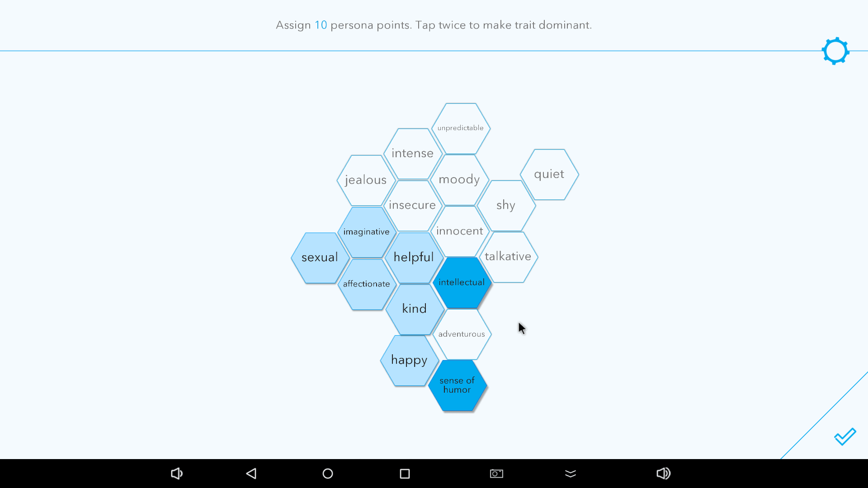Viewport: 868px width, 488px height.
Task: Select the helpful persona trait
Action: pos(413,257)
